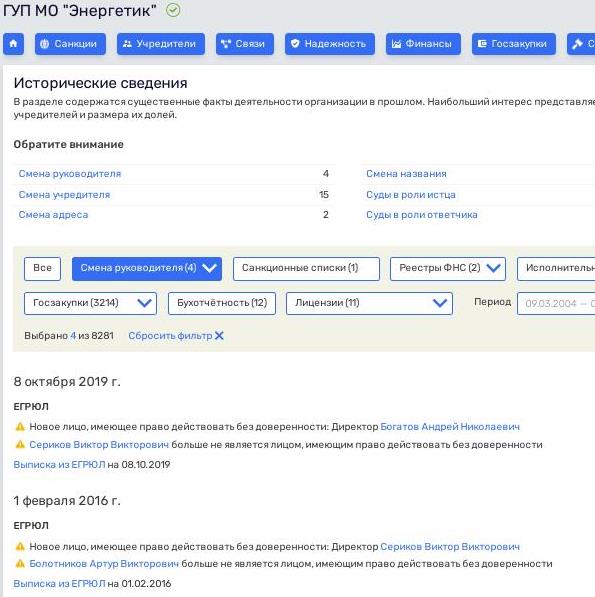Expand the Реестры ФНС (2) dropdown

tap(448, 269)
